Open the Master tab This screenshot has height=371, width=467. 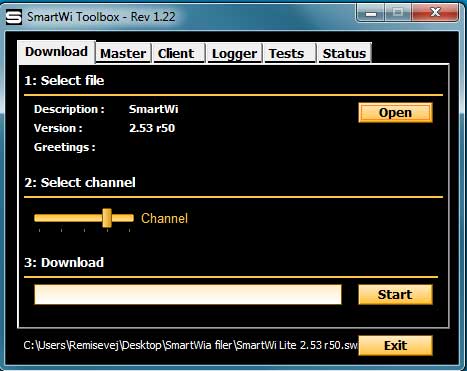[x=123, y=53]
